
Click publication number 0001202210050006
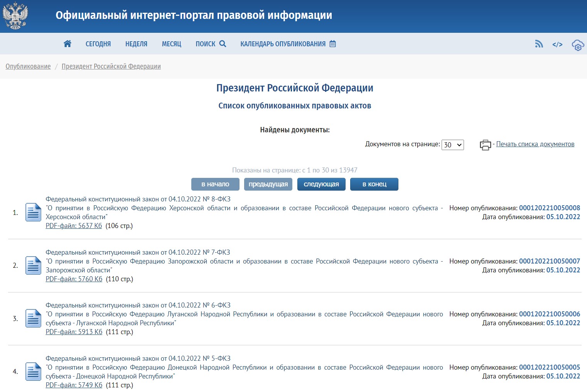[x=550, y=314]
